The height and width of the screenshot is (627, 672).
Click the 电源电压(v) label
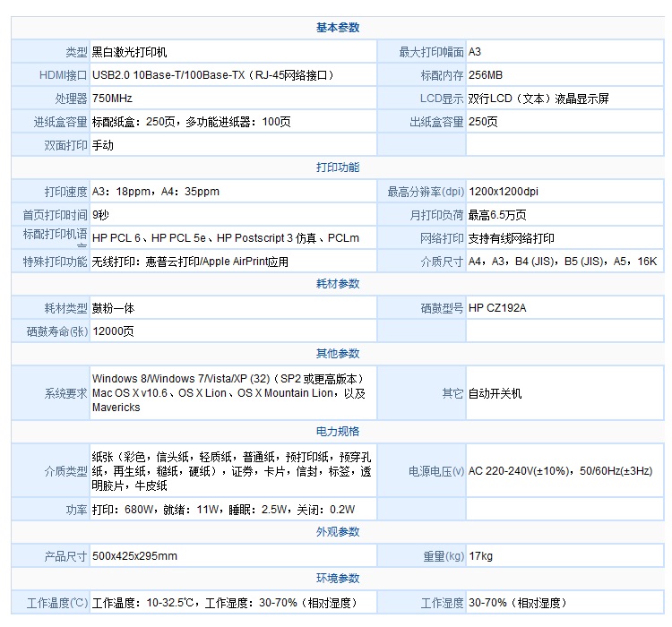(436, 471)
